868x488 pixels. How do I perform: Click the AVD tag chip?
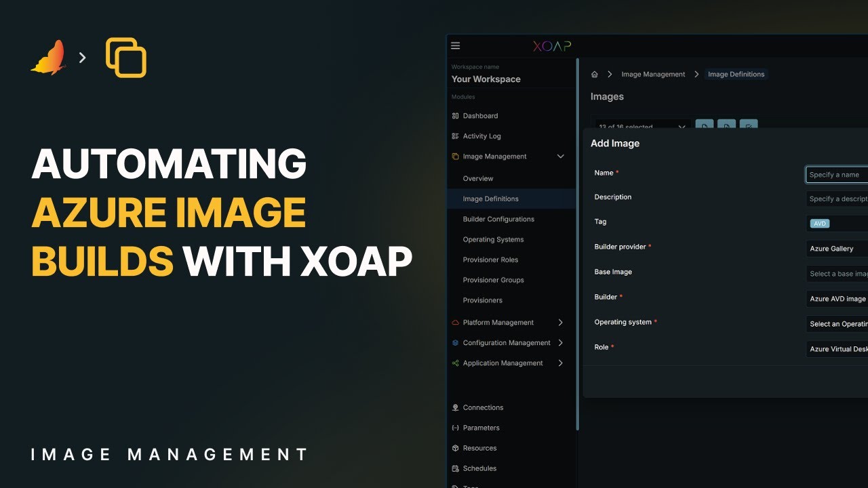coord(820,224)
